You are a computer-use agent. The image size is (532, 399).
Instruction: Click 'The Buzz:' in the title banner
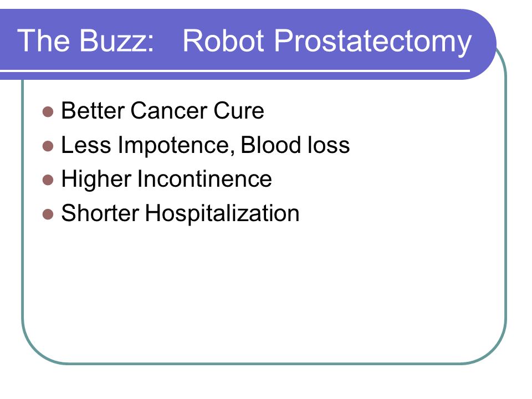click(x=86, y=40)
